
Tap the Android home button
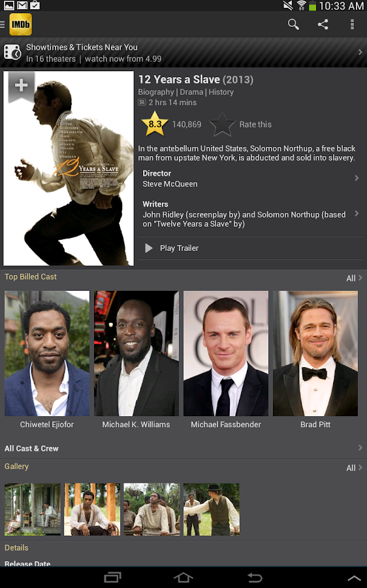[183, 578]
